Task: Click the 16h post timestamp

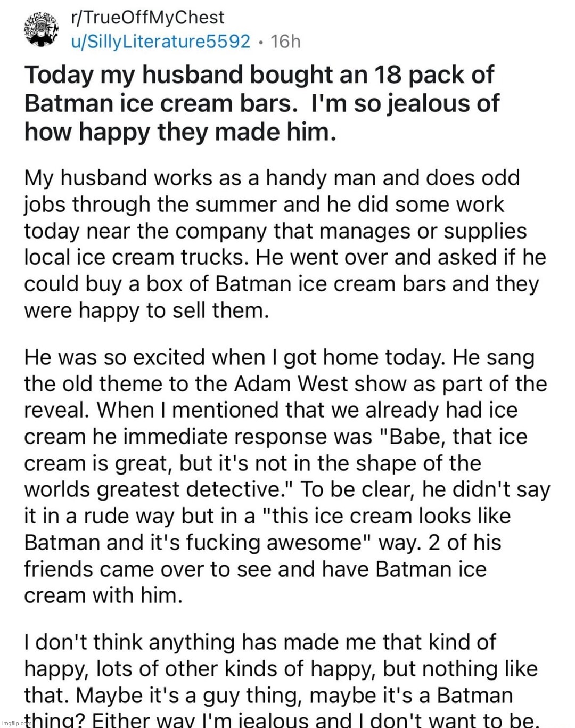Action: coord(285,42)
